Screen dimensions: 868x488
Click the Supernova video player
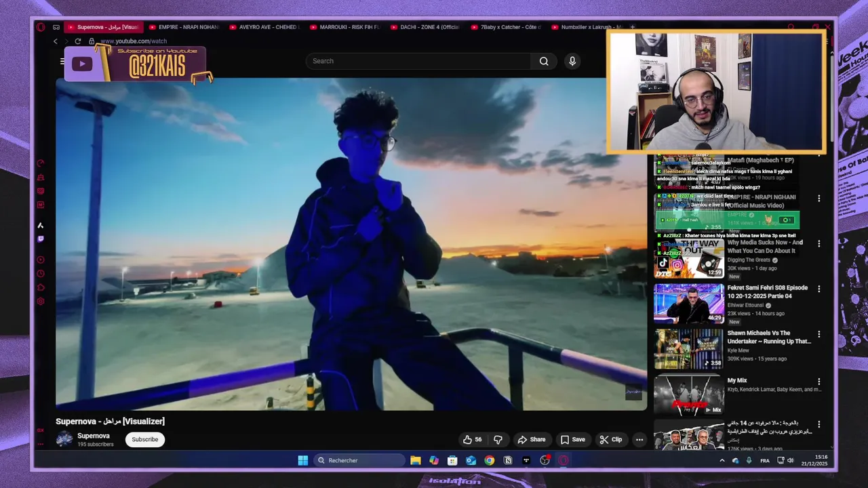(x=351, y=244)
